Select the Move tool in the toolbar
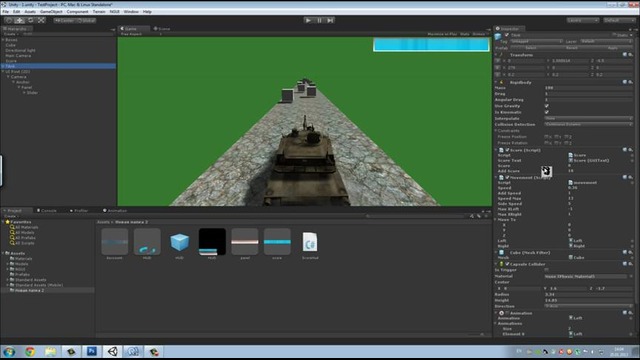The width and height of the screenshot is (640, 360). (x=20, y=20)
